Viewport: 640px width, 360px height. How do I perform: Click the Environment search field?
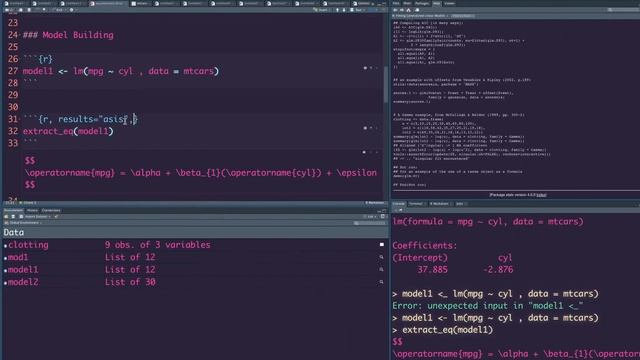[370, 223]
